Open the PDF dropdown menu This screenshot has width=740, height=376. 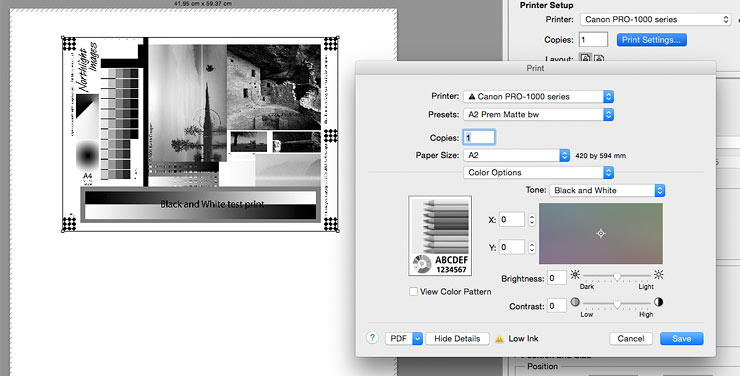click(404, 338)
